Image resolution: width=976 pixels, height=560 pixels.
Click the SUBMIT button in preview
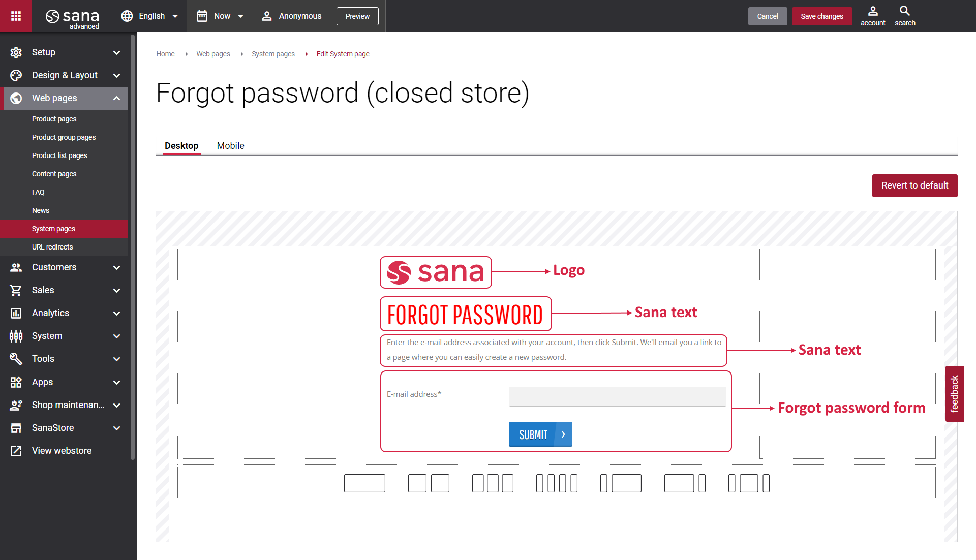540,434
